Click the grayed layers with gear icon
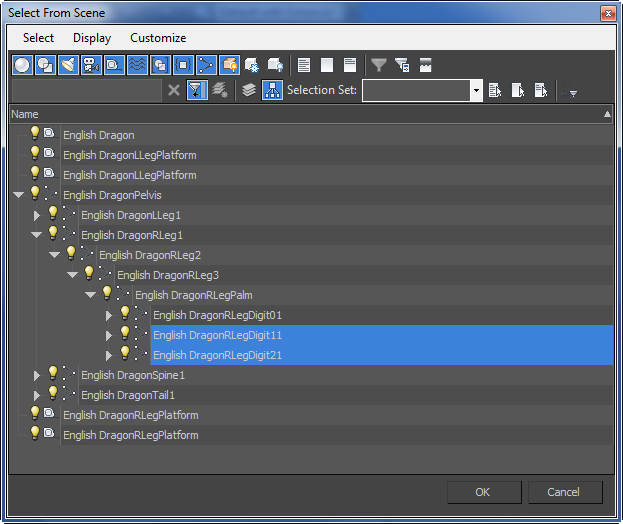 [x=220, y=90]
